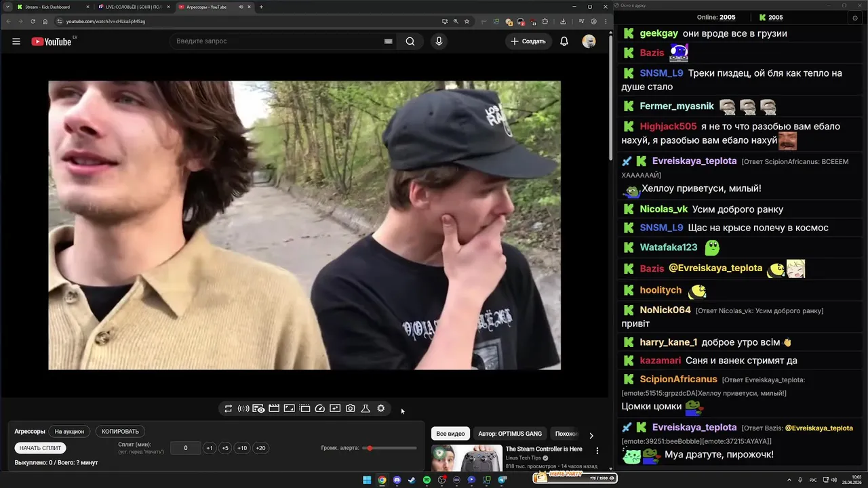Take a screenshot with the camera icon
This screenshot has width=868, height=488.
click(351, 409)
